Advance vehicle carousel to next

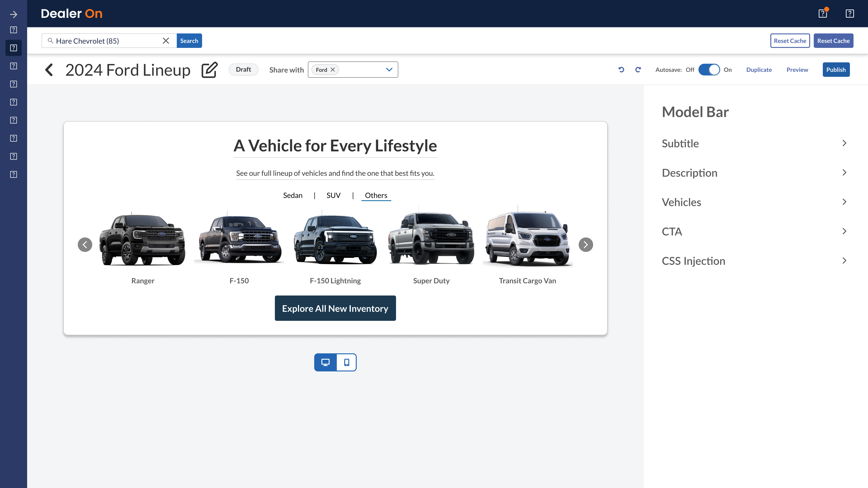click(x=586, y=244)
